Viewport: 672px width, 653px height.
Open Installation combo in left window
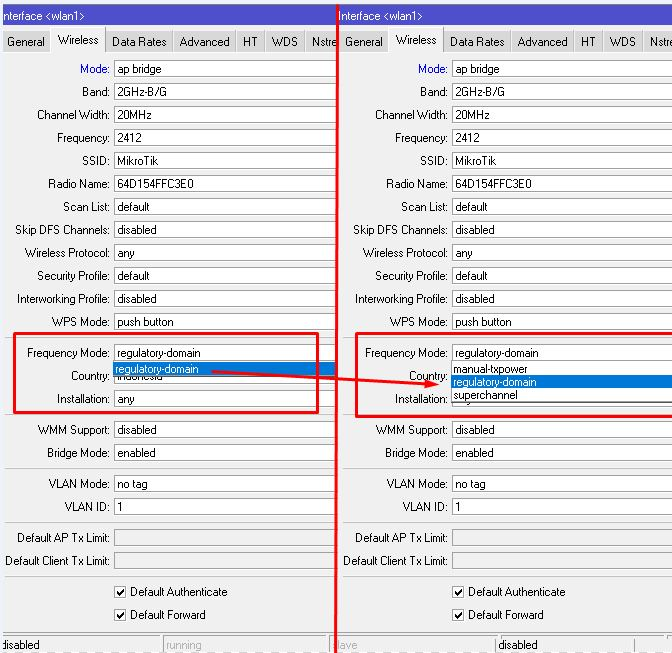click(x=225, y=399)
